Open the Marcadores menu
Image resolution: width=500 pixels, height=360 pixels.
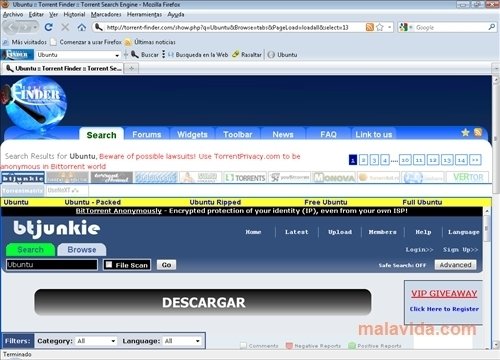click(x=106, y=14)
